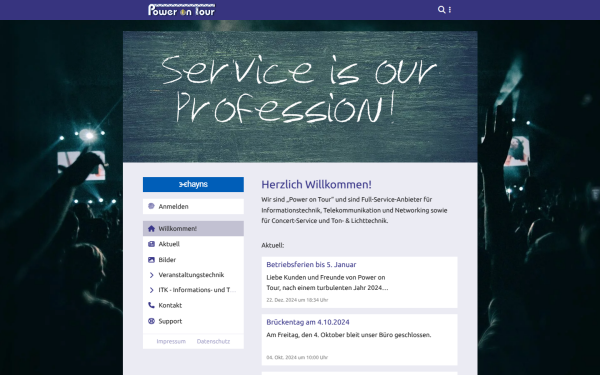The image size is (600, 375).
Task: Click the 22. Dez. 2024 um 10:34 Uhr timestamp
Action: [297, 300]
